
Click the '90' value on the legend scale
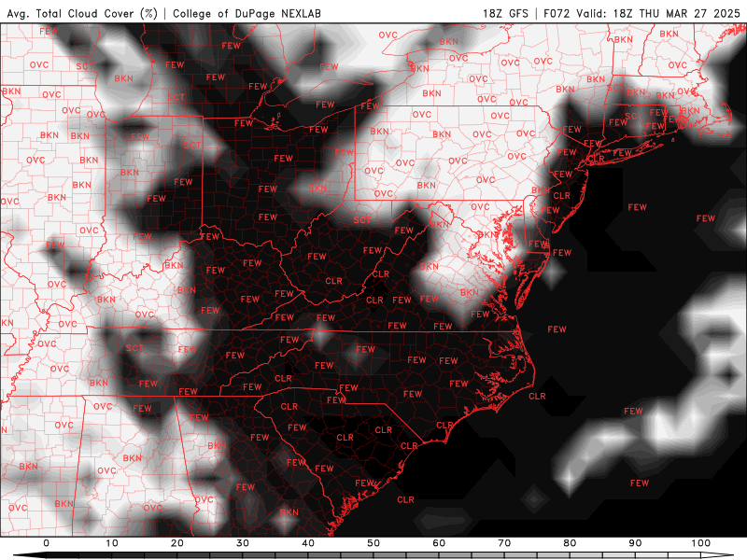[x=635, y=543]
